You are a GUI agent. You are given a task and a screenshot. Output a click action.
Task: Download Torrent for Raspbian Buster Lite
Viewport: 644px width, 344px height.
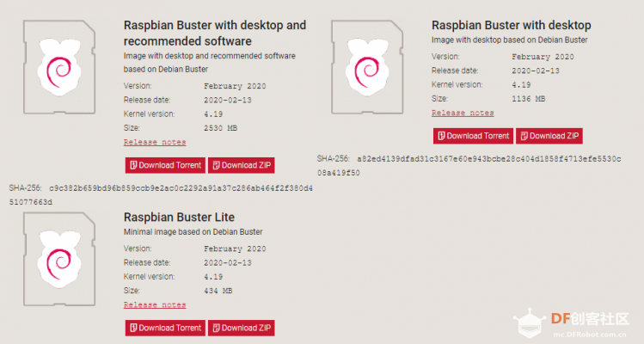coord(165,328)
